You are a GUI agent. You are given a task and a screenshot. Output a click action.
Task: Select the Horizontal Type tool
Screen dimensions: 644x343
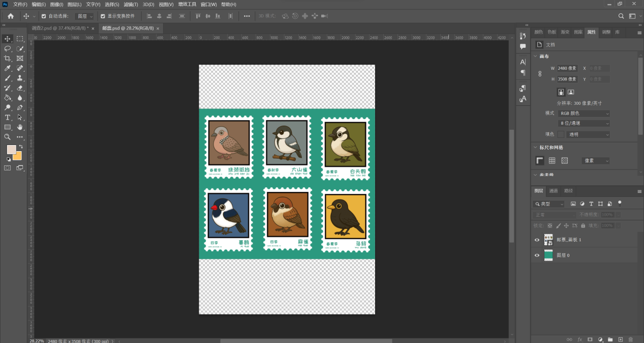point(8,117)
